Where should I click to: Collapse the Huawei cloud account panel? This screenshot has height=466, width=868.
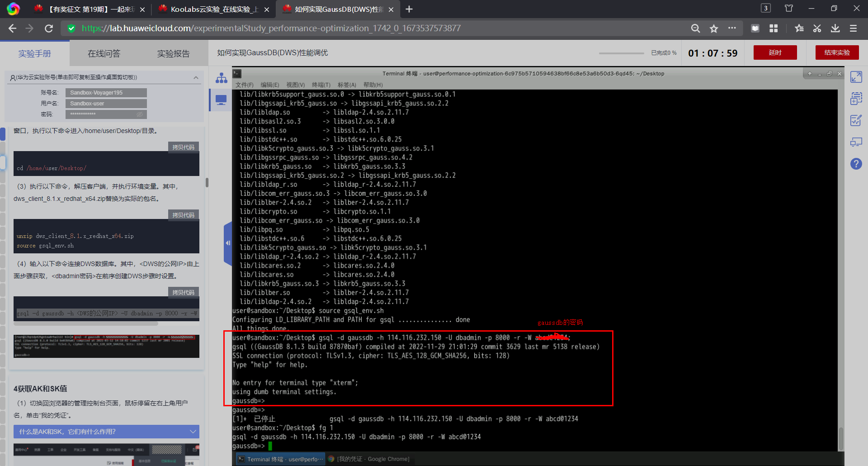pos(196,78)
